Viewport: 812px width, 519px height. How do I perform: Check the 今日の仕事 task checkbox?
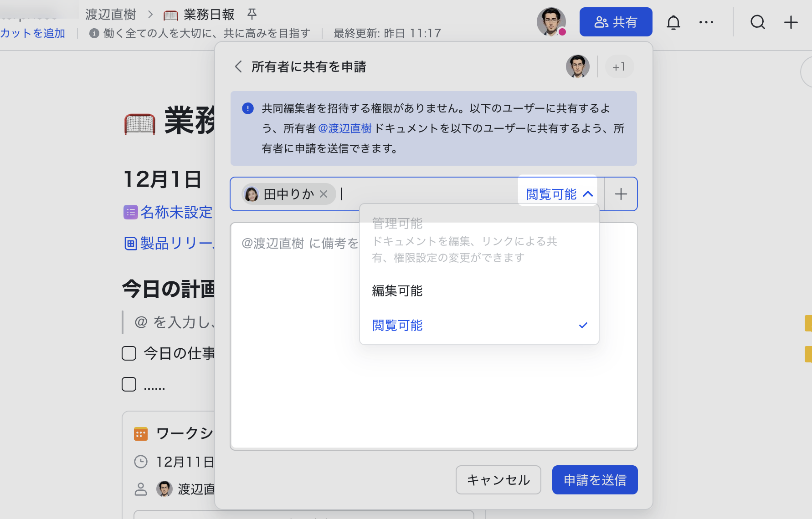129,353
